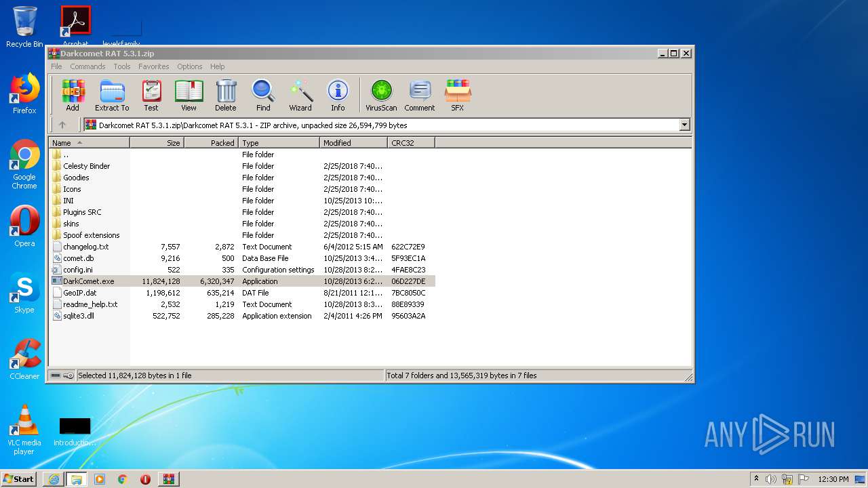Select the Spoof extensions folder
This screenshot has width=868, height=488.
[91, 235]
